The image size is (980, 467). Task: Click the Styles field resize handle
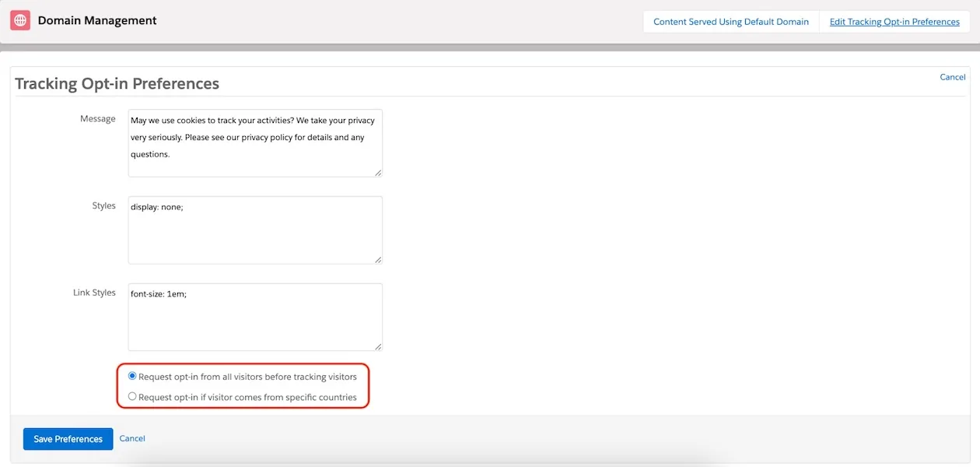[x=378, y=260]
